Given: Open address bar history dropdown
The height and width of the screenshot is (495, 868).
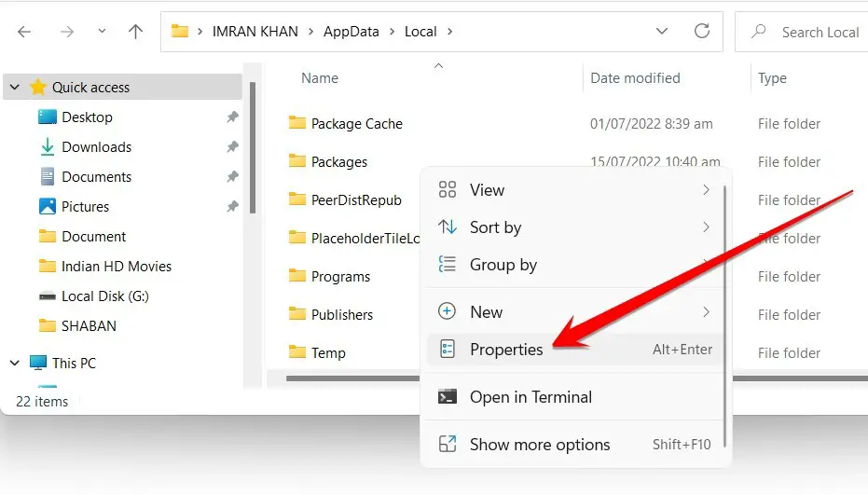Looking at the screenshot, I should click(x=662, y=31).
